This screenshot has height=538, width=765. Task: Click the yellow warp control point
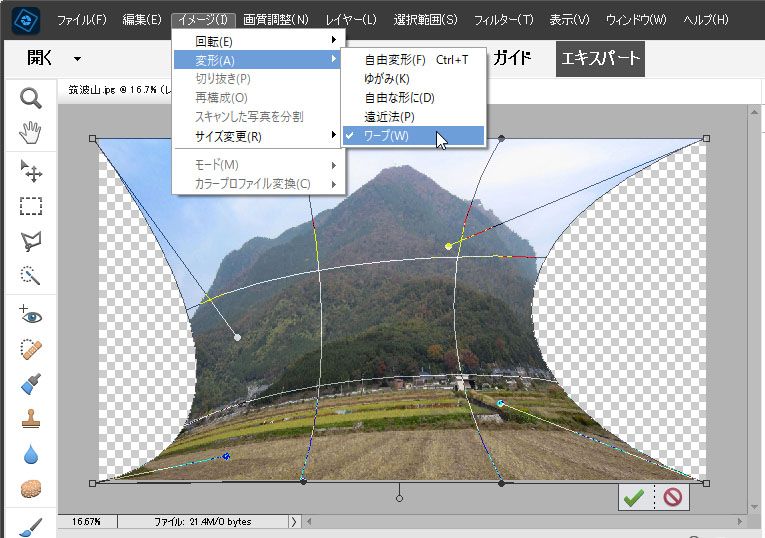pyautogui.click(x=448, y=246)
